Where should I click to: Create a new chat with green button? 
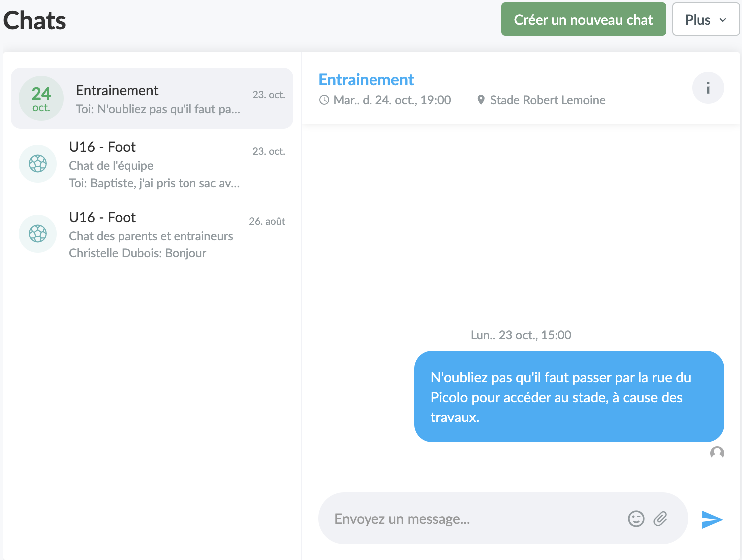pyautogui.click(x=583, y=19)
